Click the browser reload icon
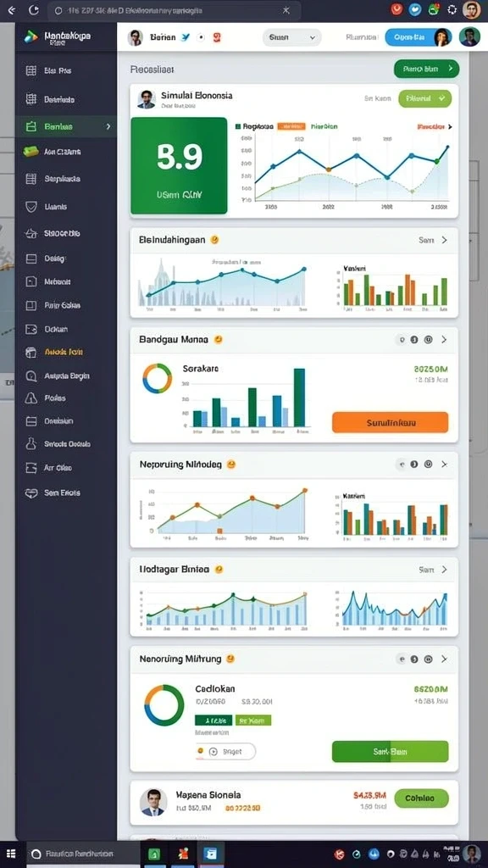 click(33, 9)
